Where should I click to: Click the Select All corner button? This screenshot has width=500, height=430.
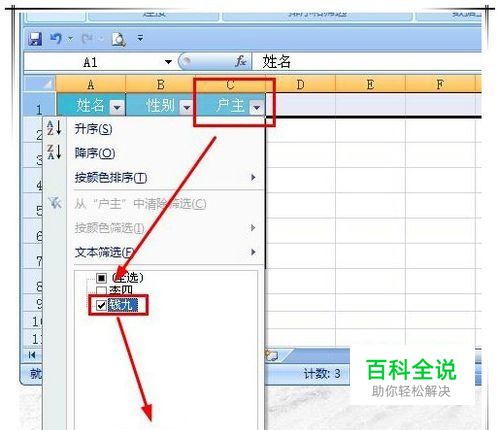(40, 84)
